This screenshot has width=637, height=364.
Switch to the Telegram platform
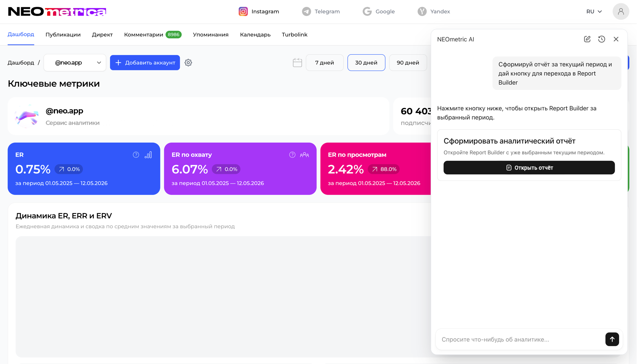pyautogui.click(x=321, y=11)
